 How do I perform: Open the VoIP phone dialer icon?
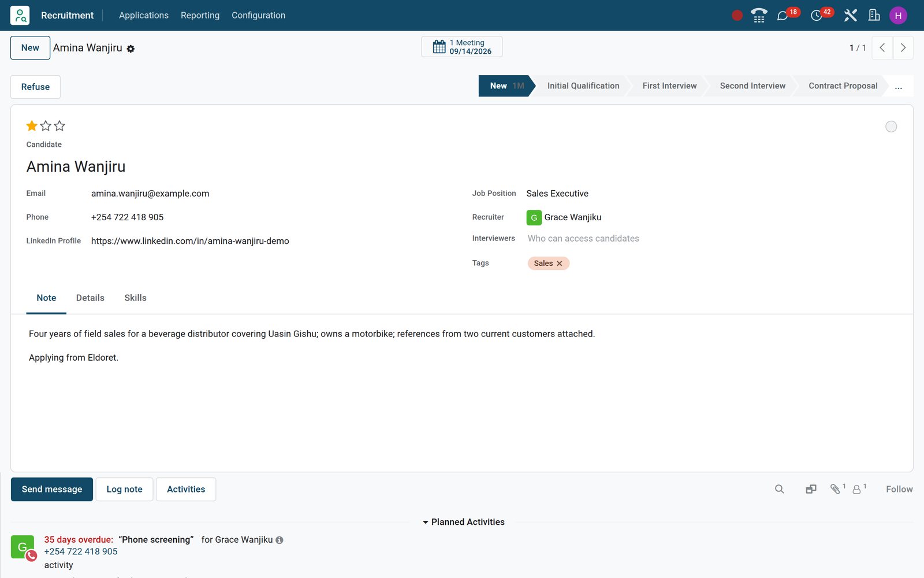point(759,15)
